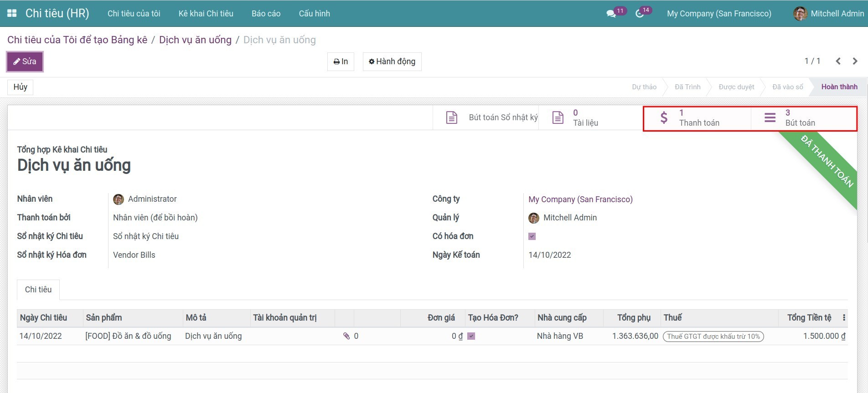Click the Bút toán list icon
Viewport: 868px width, 393px height.
tap(770, 118)
